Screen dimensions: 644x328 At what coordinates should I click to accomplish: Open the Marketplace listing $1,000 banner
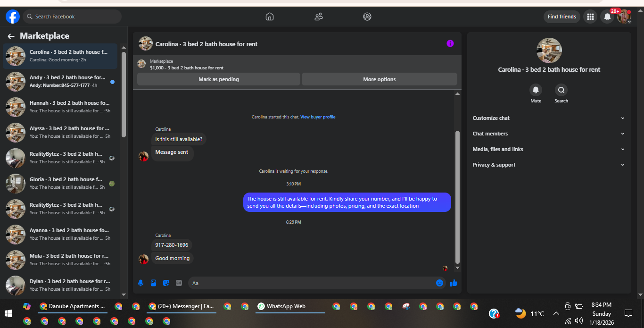pos(297,64)
